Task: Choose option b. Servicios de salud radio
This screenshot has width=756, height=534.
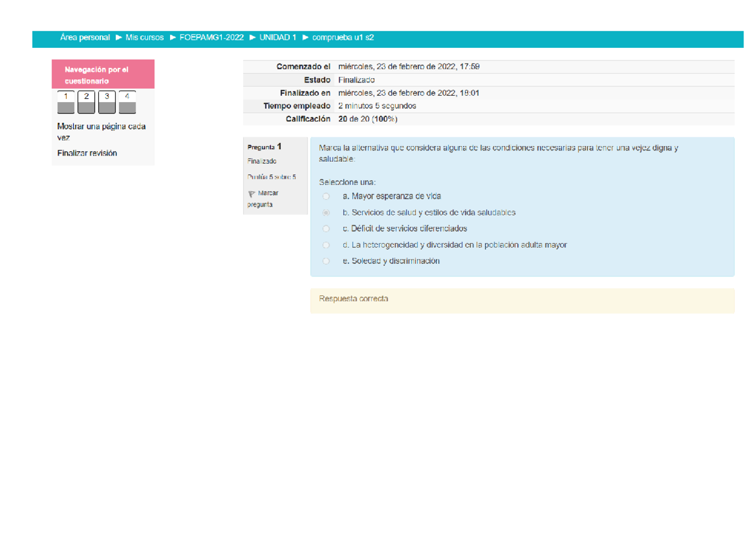Action: [326, 213]
